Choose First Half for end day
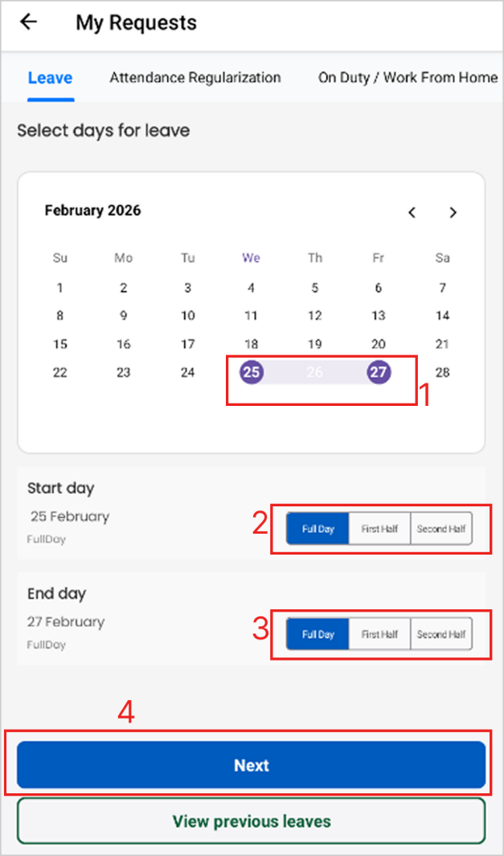This screenshot has width=504, height=856. point(379,634)
